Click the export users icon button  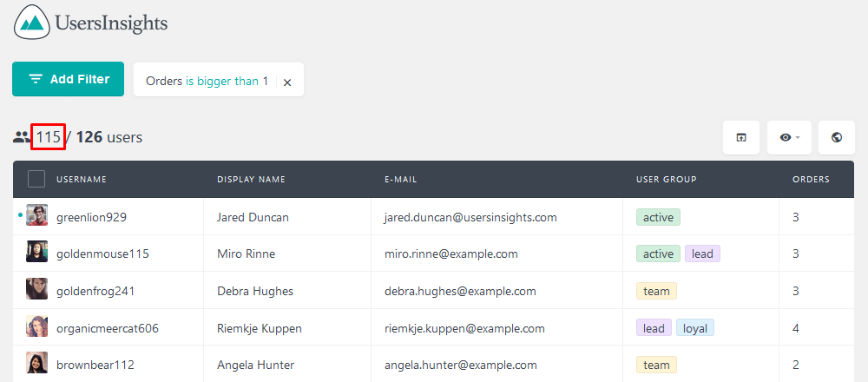coord(741,137)
